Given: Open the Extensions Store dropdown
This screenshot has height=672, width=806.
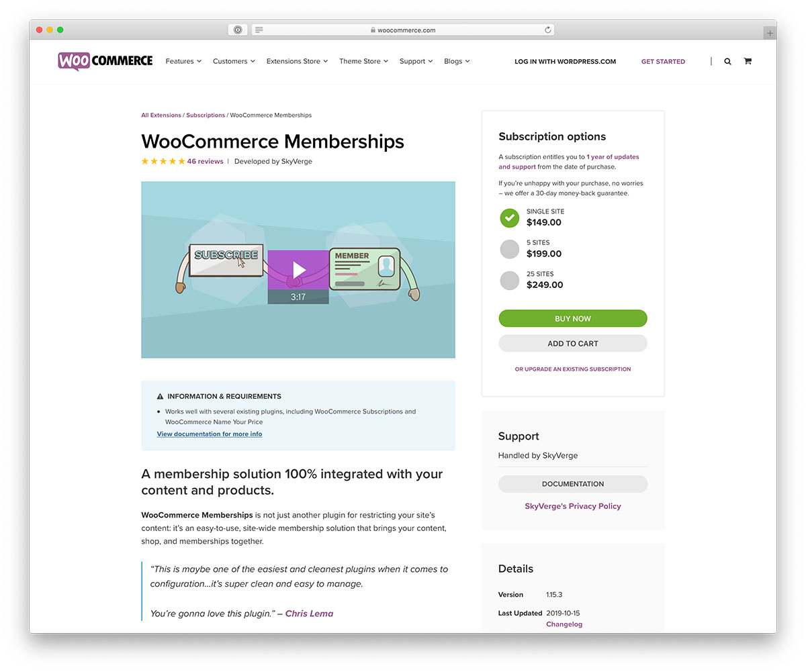Looking at the screenshot, I should pyautogui.click(x=297, y=61).
